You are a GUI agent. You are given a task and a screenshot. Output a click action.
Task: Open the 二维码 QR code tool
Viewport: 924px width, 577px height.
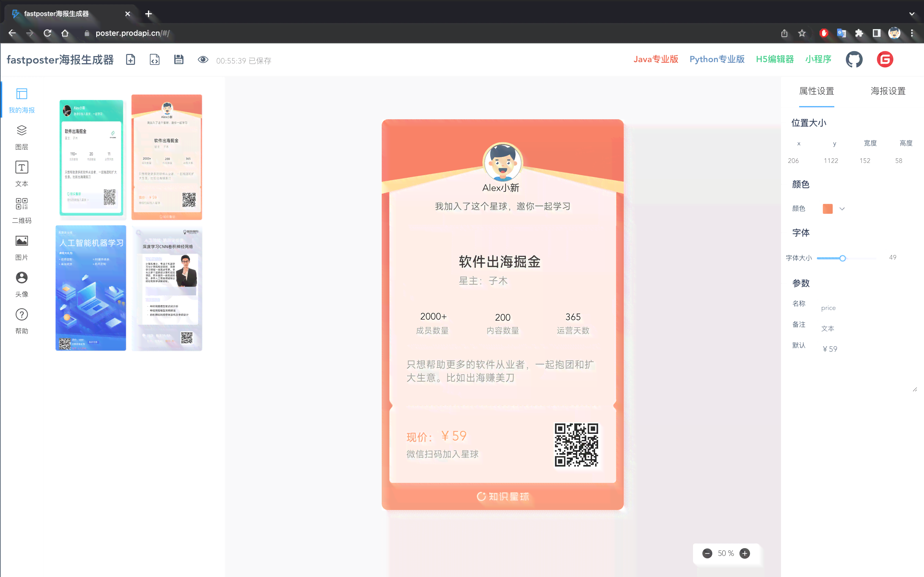[22, 209]
